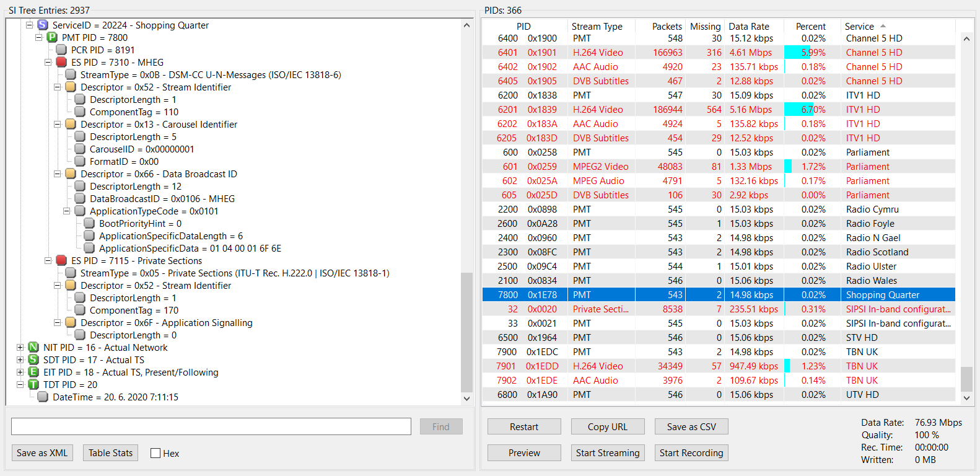Collapse the PMT PID 7800 node

[38, 37]
